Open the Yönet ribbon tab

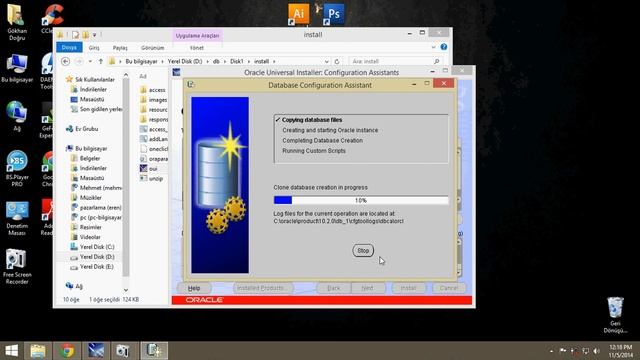pyautogui.click(x=196, y=48)
